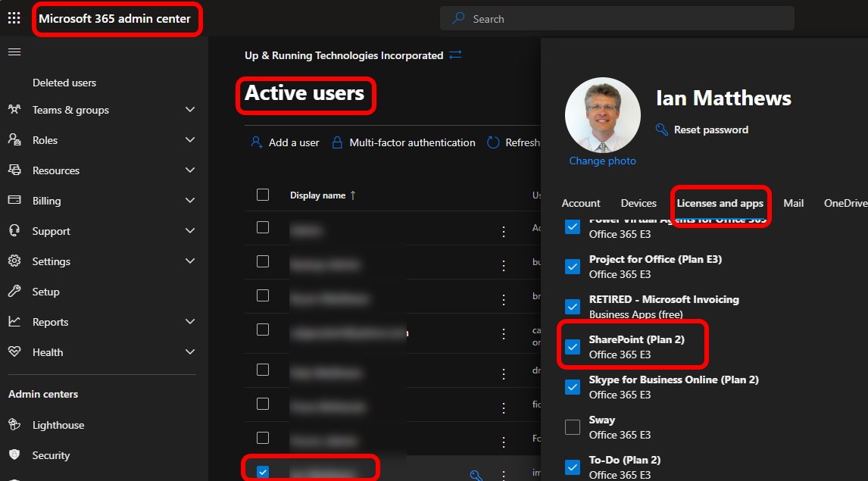Click the Add a user icon

point(257,142)
